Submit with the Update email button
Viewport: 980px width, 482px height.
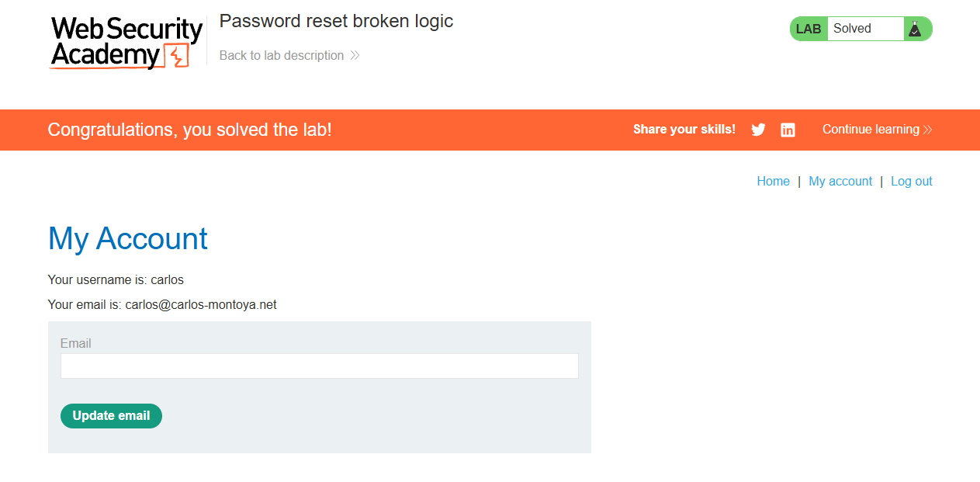pyautogui.click(x=111, y=416)
